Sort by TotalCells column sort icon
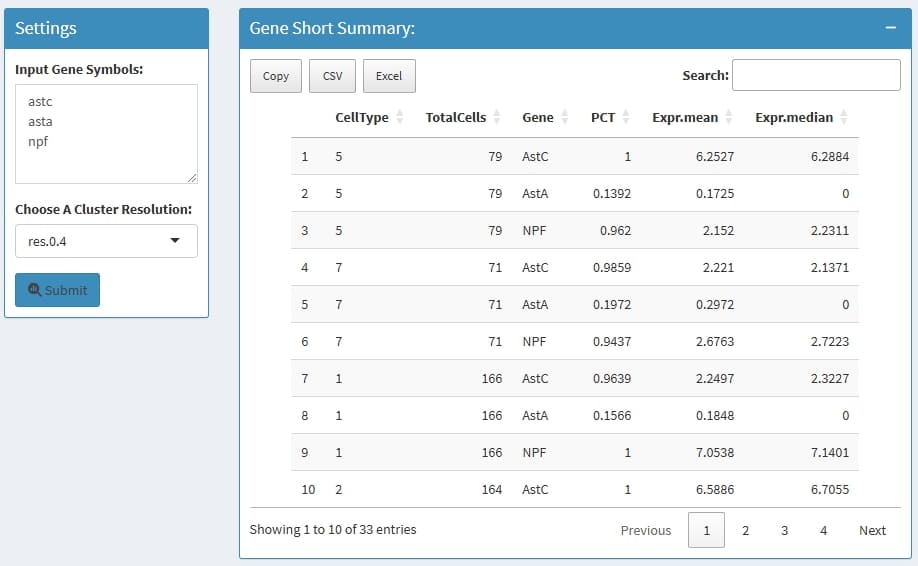 point(497,118)
